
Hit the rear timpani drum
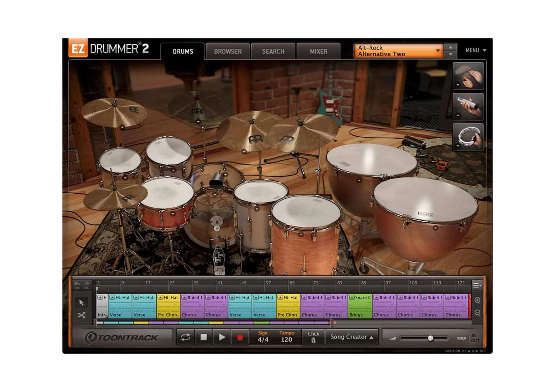[372, 160]
